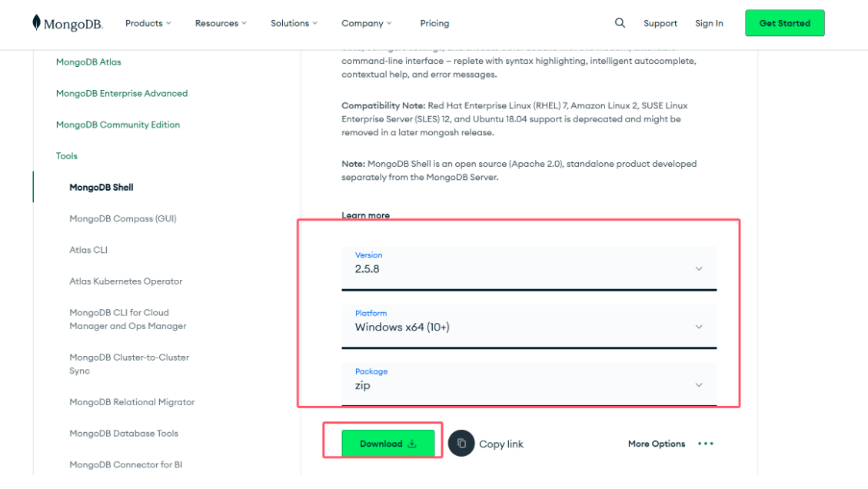Image resolution: width=868 pixels, height=489 pixels.
Task: Click the Sign In link
Action: point(709,23)
